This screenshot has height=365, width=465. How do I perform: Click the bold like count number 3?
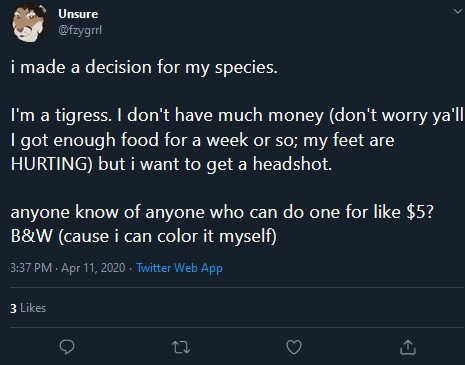tap(13, 308)
